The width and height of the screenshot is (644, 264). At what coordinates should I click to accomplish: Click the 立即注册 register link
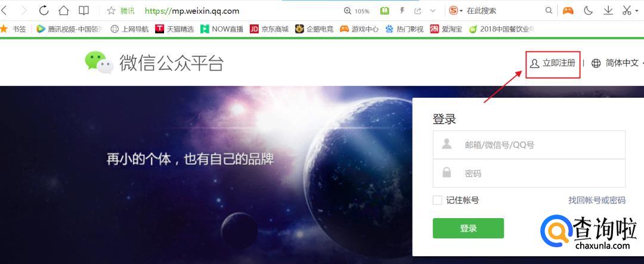[553, 63]
